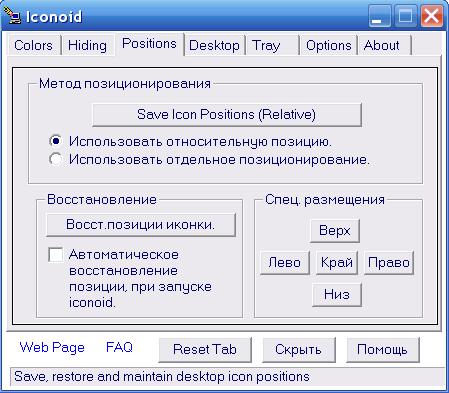449x393 pixels.
Task: Click the Край placement button
Action: [337, 263]
